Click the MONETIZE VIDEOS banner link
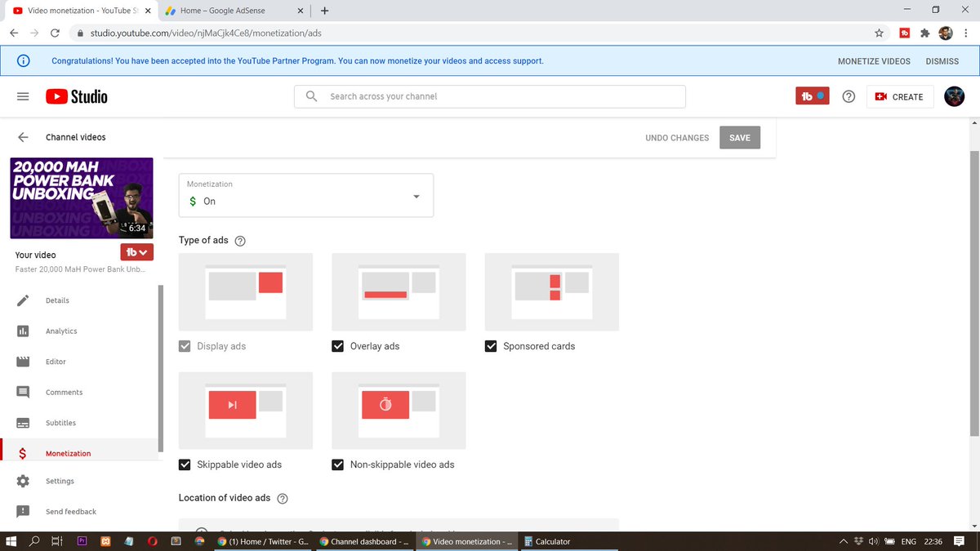This screenshot has height=551, width=980. [x=874, y=61]
